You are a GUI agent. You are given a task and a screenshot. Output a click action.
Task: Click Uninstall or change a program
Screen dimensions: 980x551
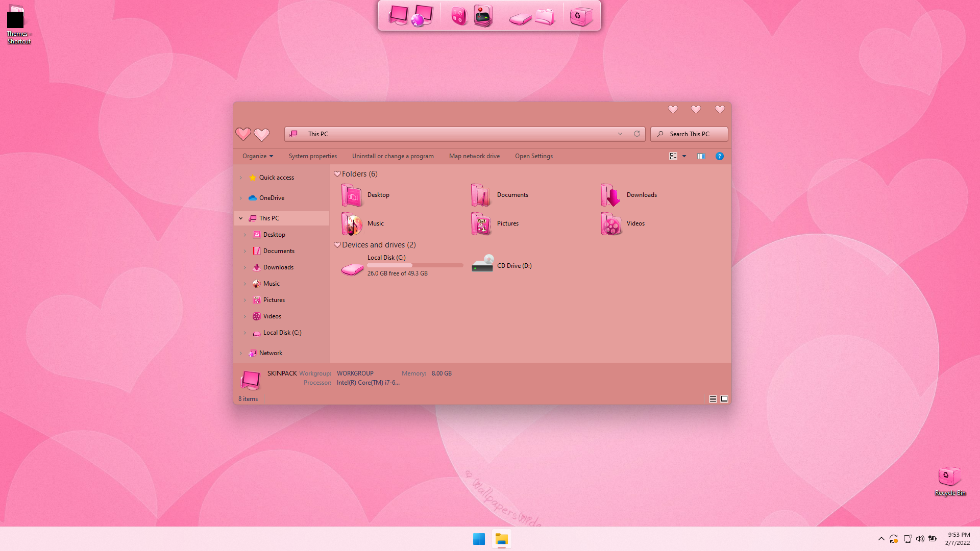click(x=393, y=156)
